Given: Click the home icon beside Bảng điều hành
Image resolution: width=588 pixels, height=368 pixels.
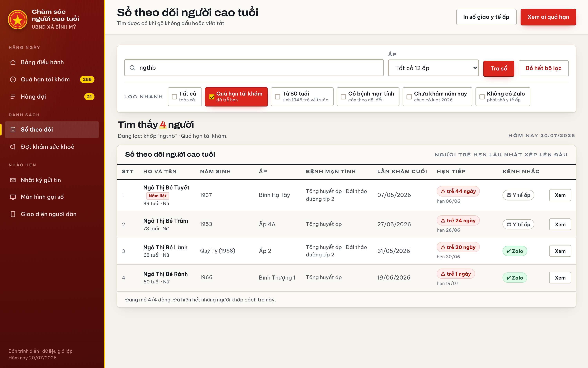Looking at the screenshot, I should pyautogui.click(x=13, y=62).
